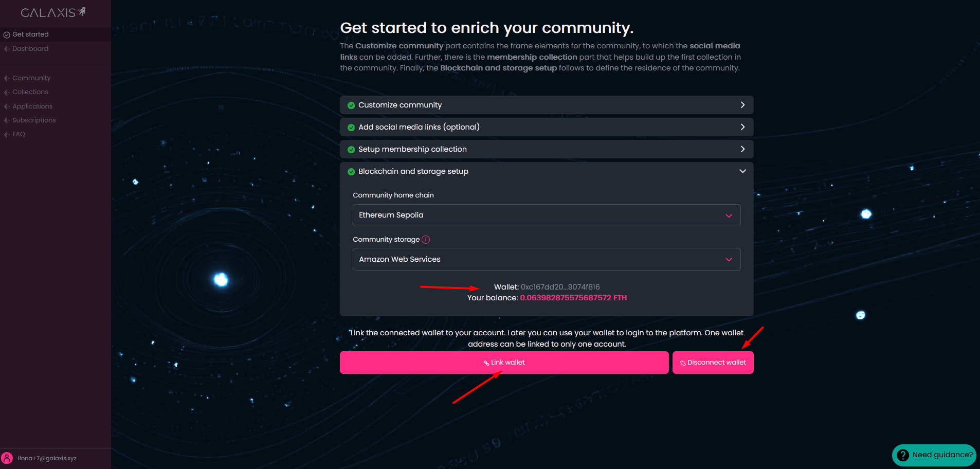Click the green check beside Add social media links
The image size is (980, 469).
coord(351,128)
